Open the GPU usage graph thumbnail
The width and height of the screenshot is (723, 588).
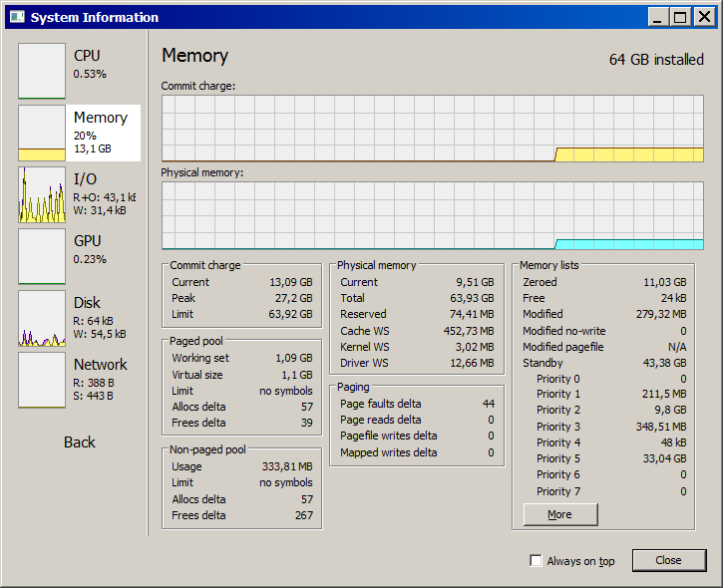42,256
